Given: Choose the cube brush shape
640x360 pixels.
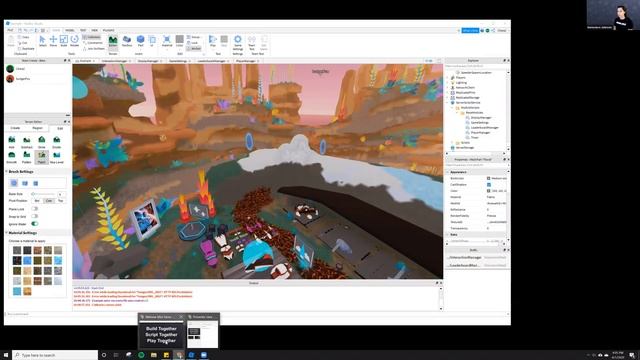Looking at the screenshot, I should point(25,183).
